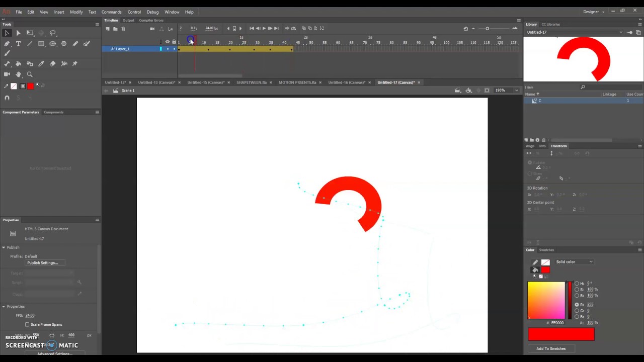Click Add To Swatches button
The width and height of the screenshot is (644, 362).
(x=551, y=348)
